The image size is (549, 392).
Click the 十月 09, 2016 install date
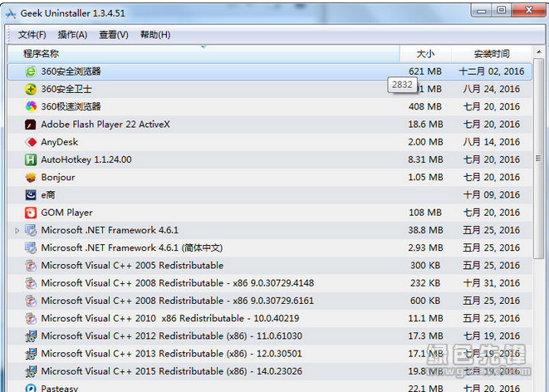click(492, 194)
